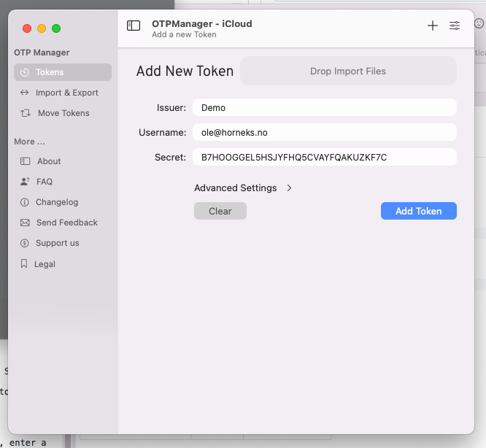Screen dimensions: 486x448
Task: Click the About panel icon
Action: (x=25, y=161)
